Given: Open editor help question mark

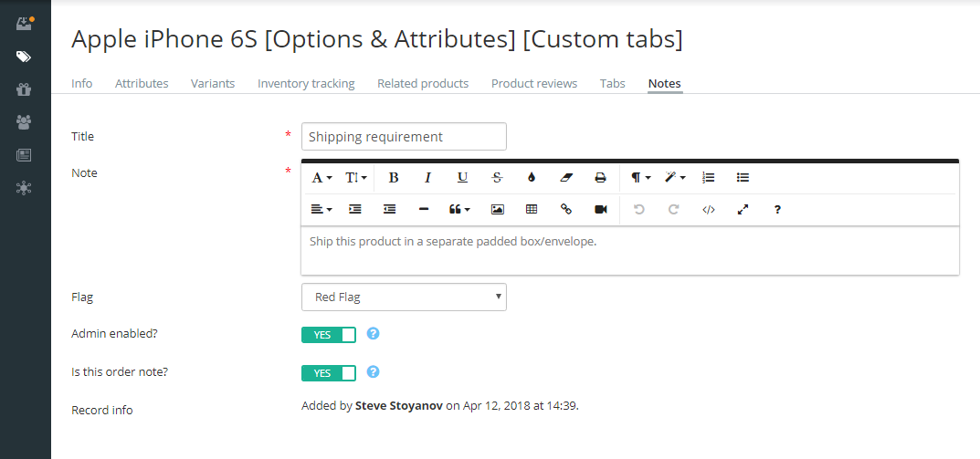Looking at the screenshot, I should [x=777, y=210].
